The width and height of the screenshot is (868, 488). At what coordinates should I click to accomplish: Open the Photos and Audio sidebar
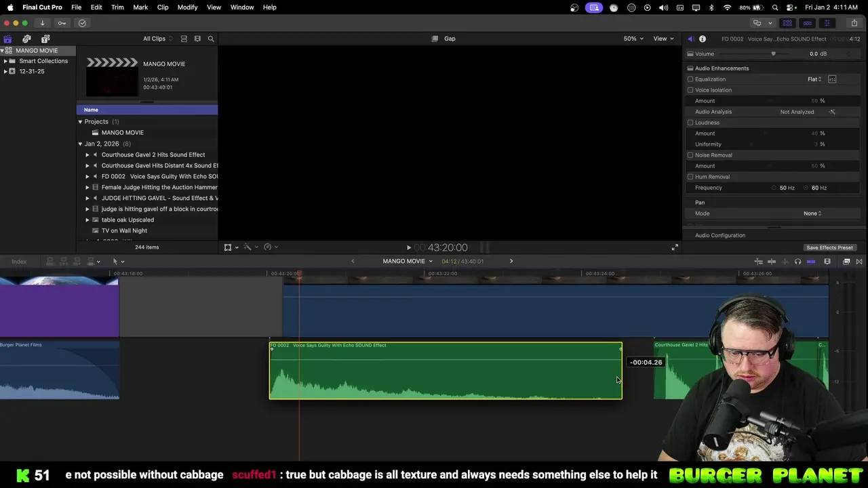pos(26,39)
